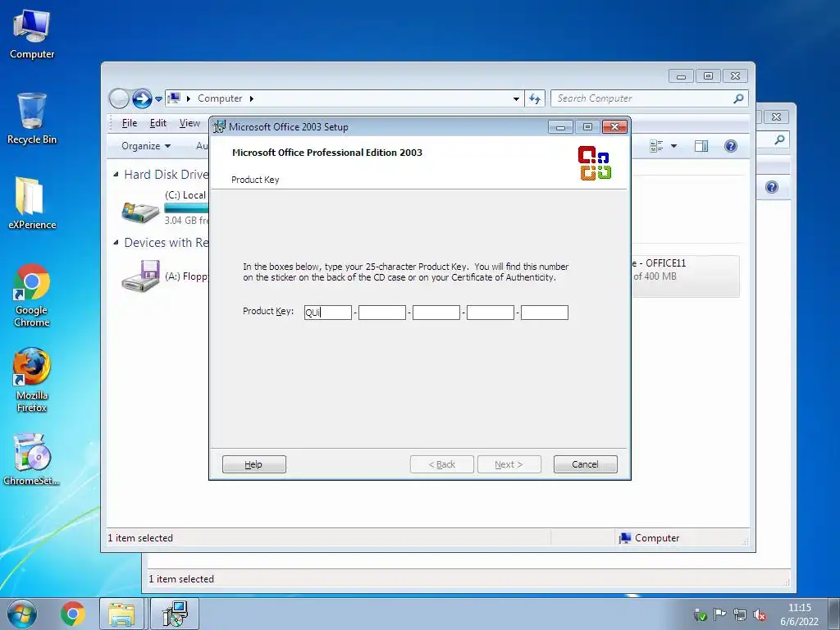Screen dimensions: 840x630
Task: Select Google Chrome desktop shortcut
Action: [x=32, y=294]
